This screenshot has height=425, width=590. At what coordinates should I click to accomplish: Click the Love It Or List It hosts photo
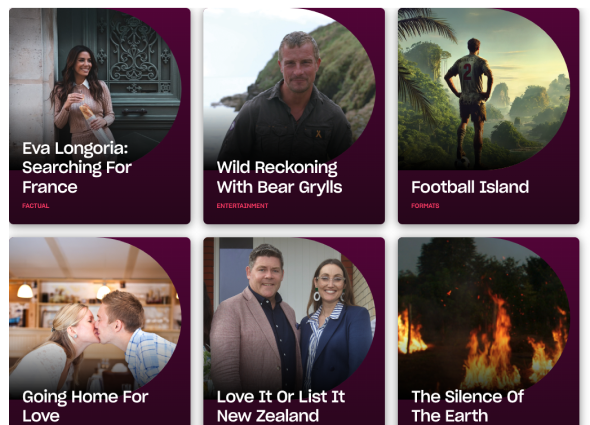pos(289,316)
